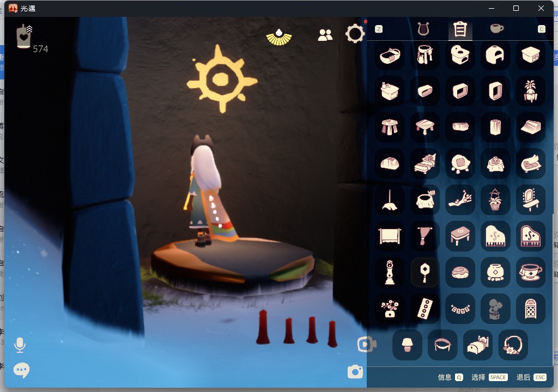This screenshot has height=392, width=558.
Task: Select the hanging lantern charm item
Action: point(424,272)
